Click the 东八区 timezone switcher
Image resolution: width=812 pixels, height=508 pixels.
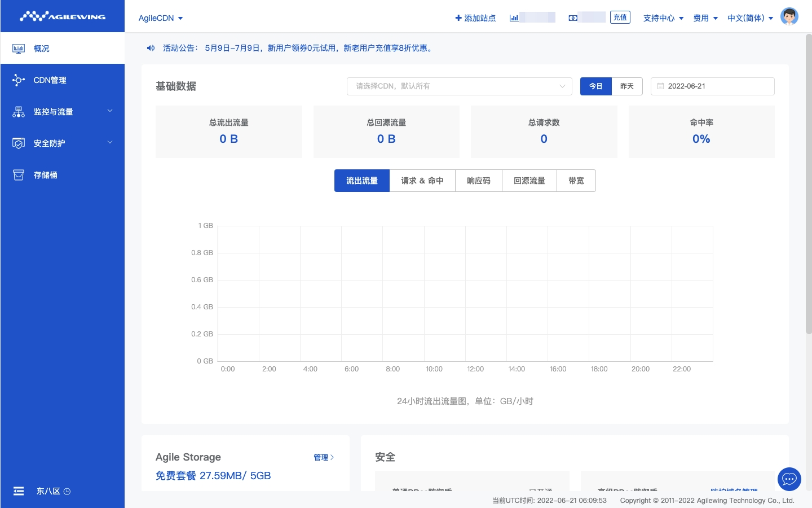[54, 491]
